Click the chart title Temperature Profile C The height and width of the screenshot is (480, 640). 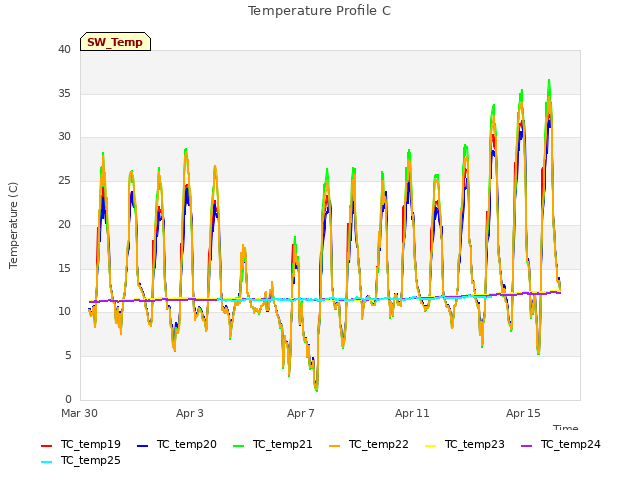pos(320,11)
